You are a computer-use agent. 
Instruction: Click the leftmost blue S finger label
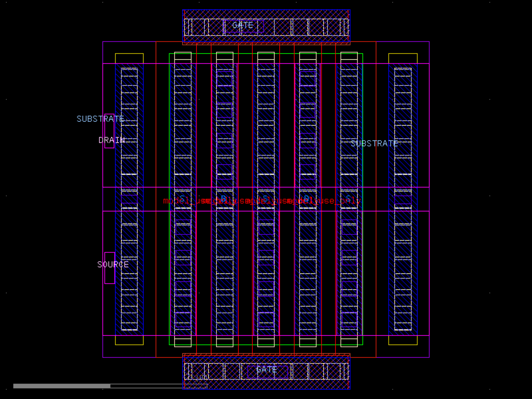[x=182, y=198]
